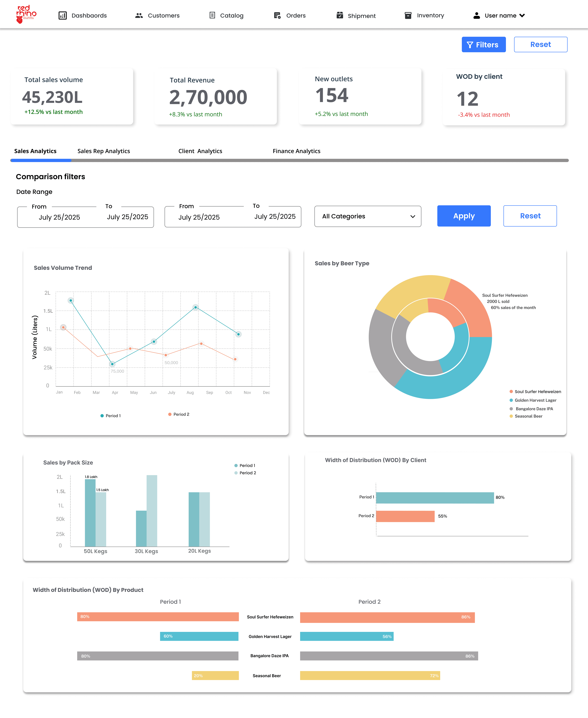Set first range From date field
Screen dimensions: 588x718
[x=59, y=217]
